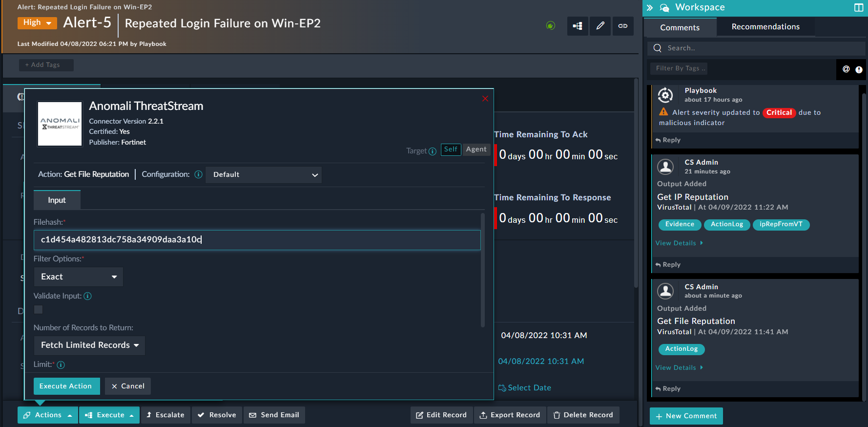Open the Configuration Default dropdown
868x427 pixels.
click(x=264, y=175)
